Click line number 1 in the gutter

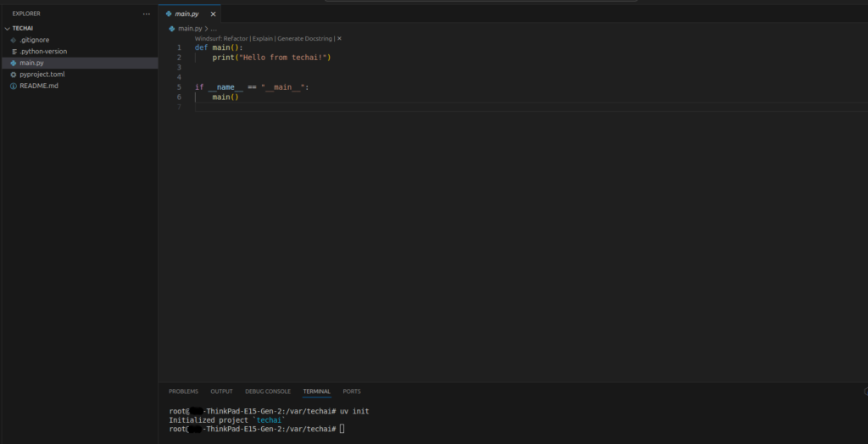point(179,47)
